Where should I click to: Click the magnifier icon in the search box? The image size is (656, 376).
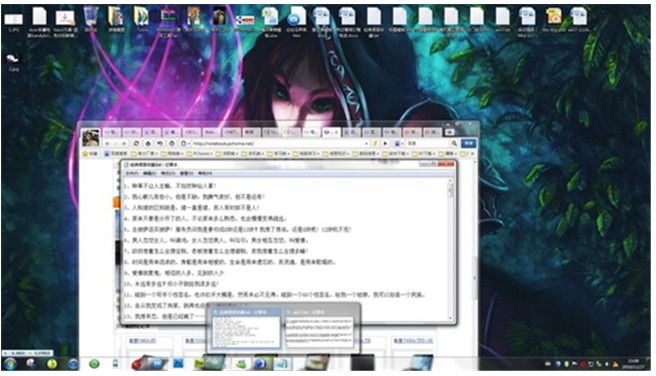(454, 143)
